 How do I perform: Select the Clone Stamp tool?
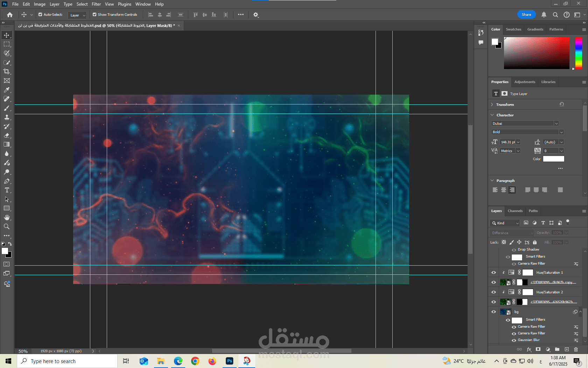tap(7, 117)
